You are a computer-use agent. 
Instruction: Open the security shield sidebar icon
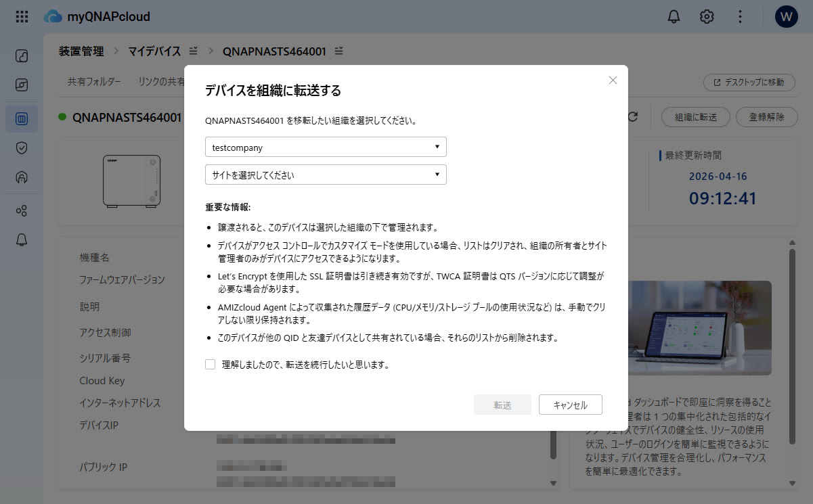click(x=22, y=147)
